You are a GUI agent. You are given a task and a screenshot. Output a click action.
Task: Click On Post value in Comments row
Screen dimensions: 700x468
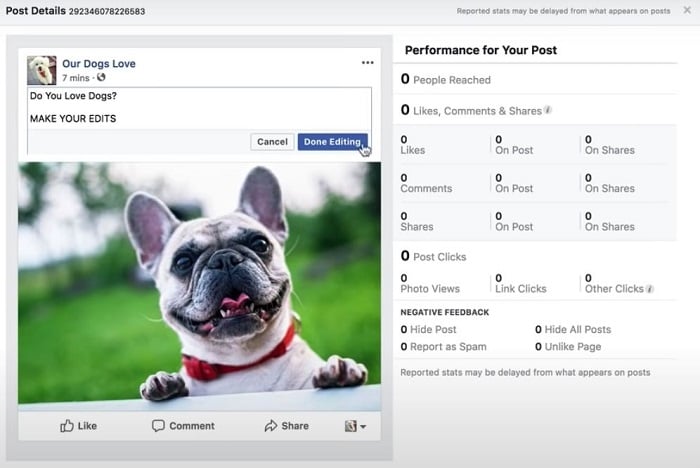514,184
